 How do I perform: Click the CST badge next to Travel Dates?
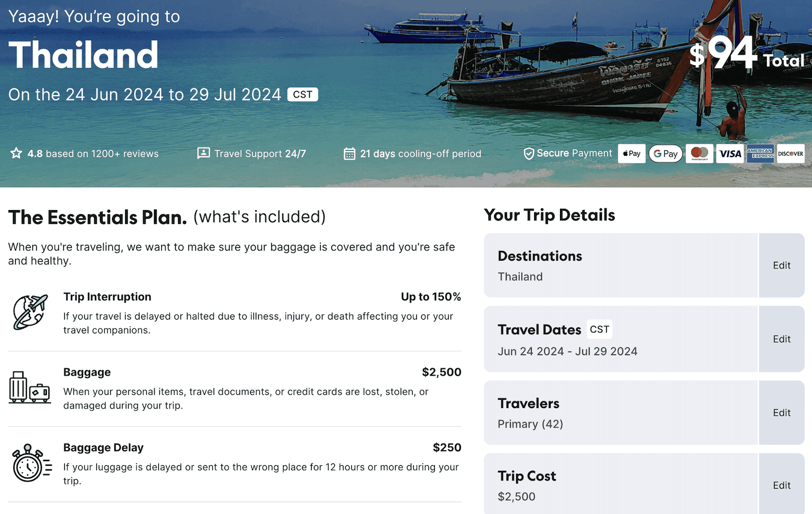[x=599, y=329]
